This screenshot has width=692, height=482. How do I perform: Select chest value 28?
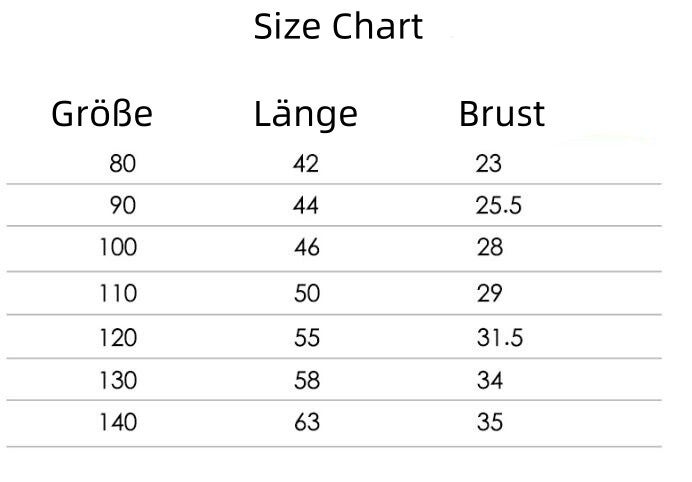click(x=489, y=247)
